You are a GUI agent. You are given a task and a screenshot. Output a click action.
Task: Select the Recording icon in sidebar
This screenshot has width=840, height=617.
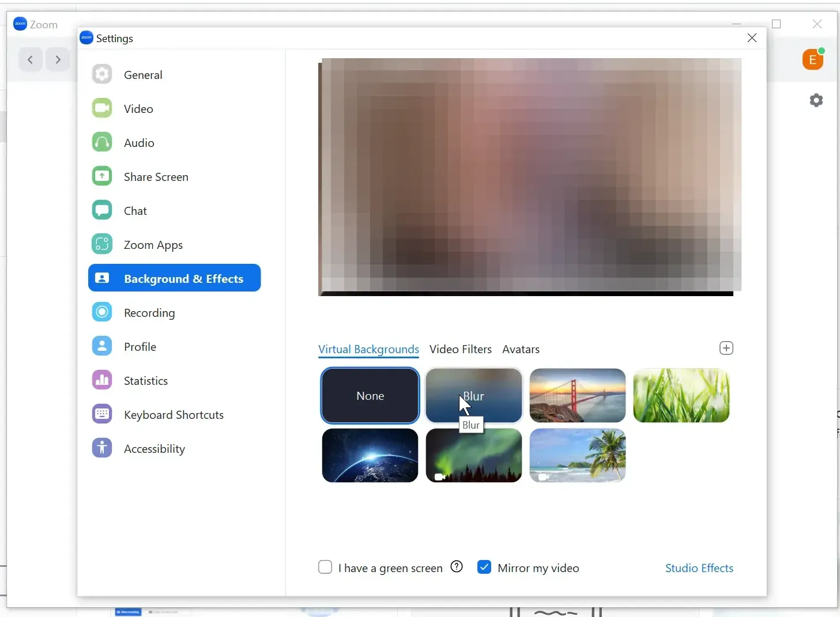102,312
